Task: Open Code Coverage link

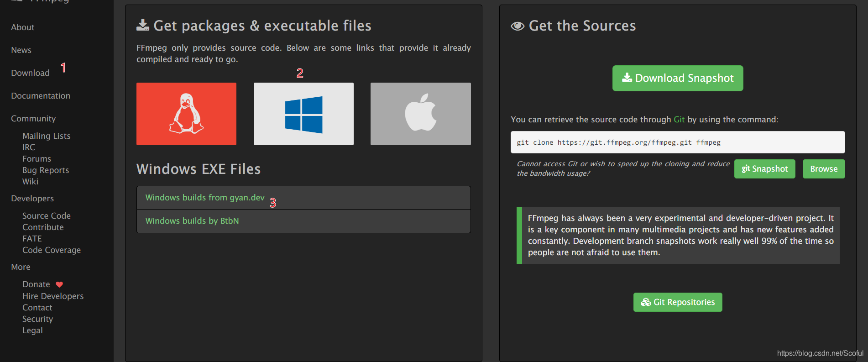Action: [52, 250]
